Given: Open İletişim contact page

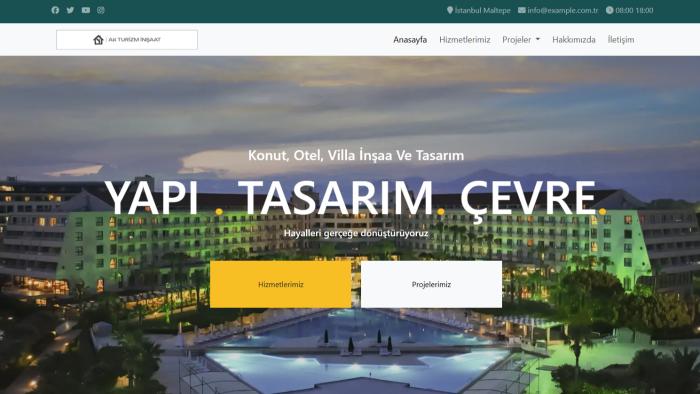Looking at the screenshot, I should pos(621,40).
